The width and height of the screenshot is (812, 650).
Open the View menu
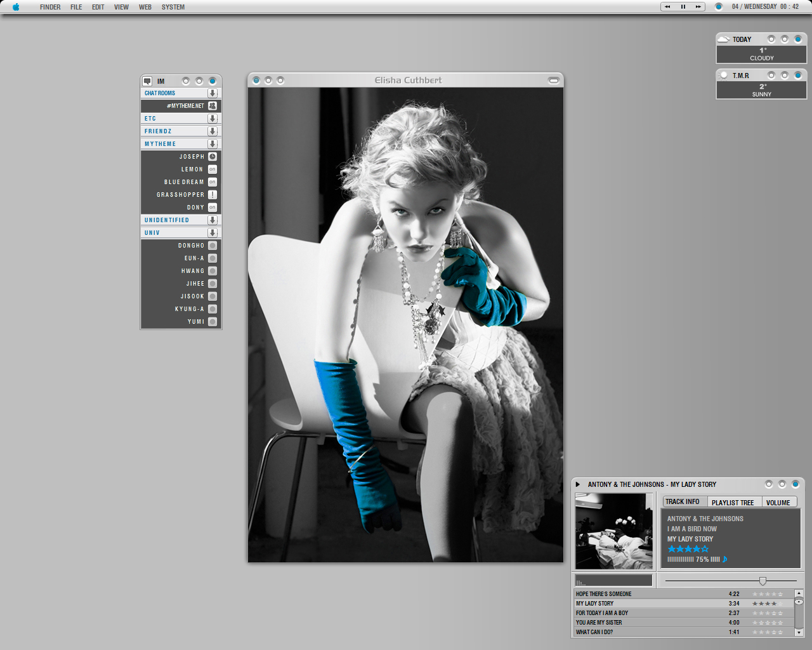121,7
